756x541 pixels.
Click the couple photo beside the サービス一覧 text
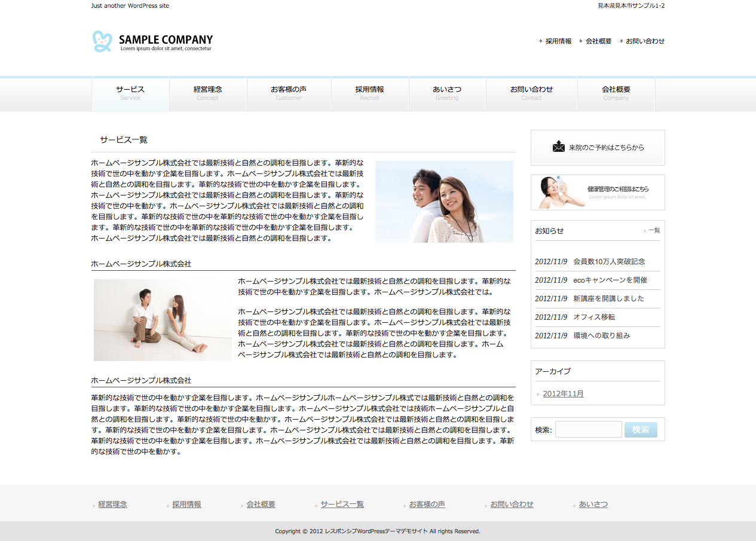tap(444, 201)
